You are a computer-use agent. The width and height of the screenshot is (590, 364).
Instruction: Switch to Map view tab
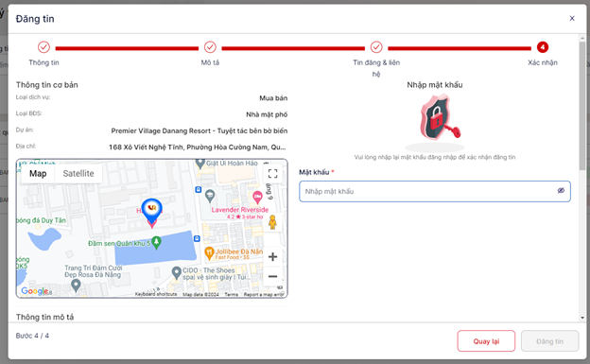tap(38, 174)
